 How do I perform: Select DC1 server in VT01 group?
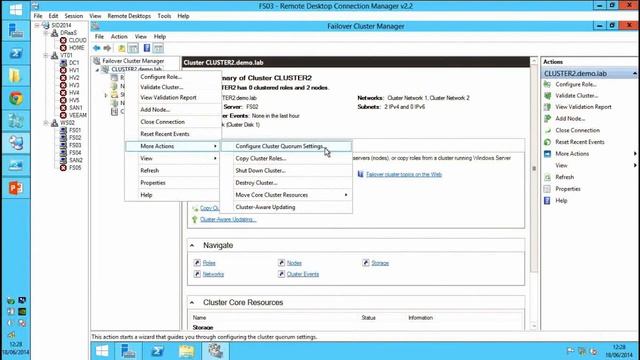pyautogui.click(x=74, y=63)
